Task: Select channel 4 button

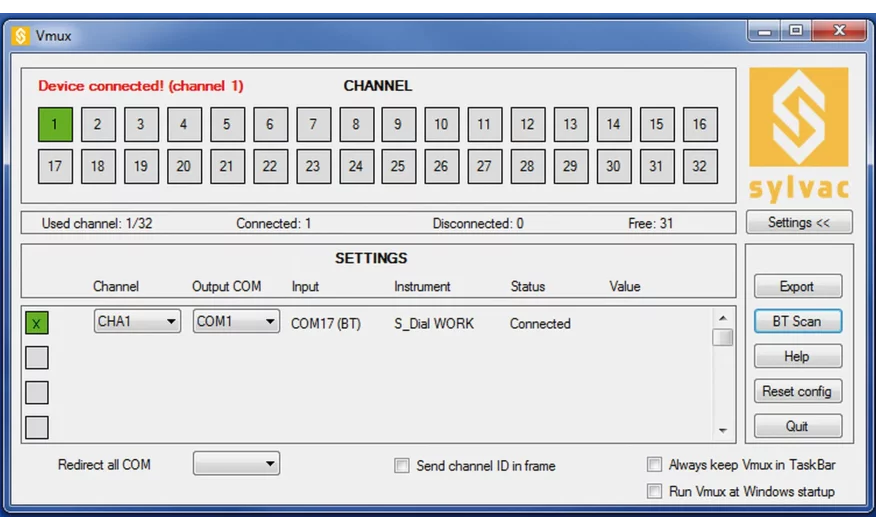Action: click(184, 125)
